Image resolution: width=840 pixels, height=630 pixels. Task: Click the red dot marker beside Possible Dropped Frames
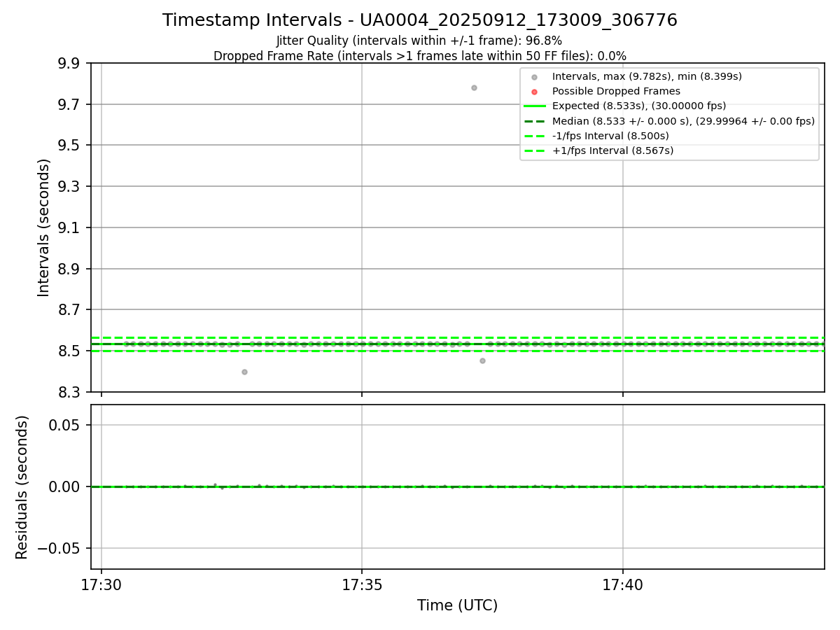pyautogui.click(x=534, y=92)
